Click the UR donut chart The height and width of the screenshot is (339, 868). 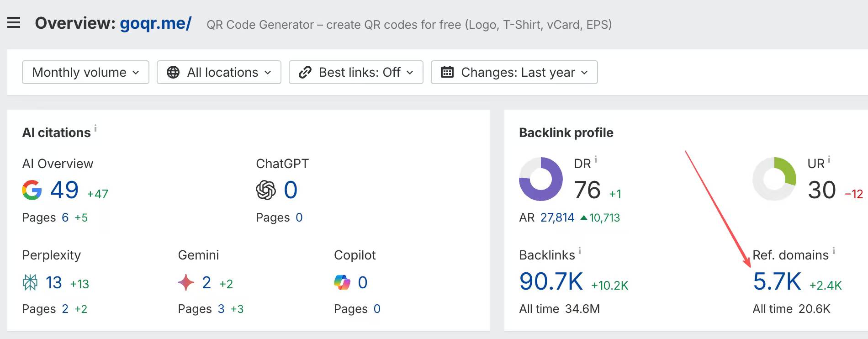click(x=774, y=179)
